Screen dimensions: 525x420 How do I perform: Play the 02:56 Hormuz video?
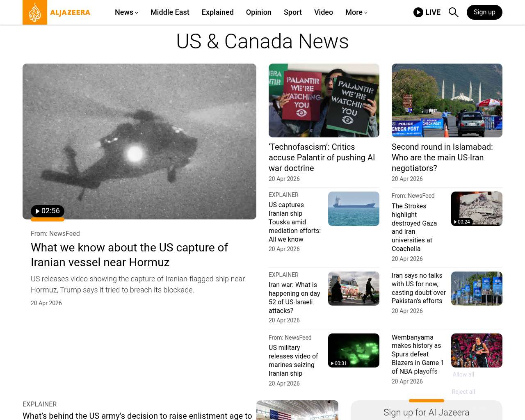coord(48,211)
